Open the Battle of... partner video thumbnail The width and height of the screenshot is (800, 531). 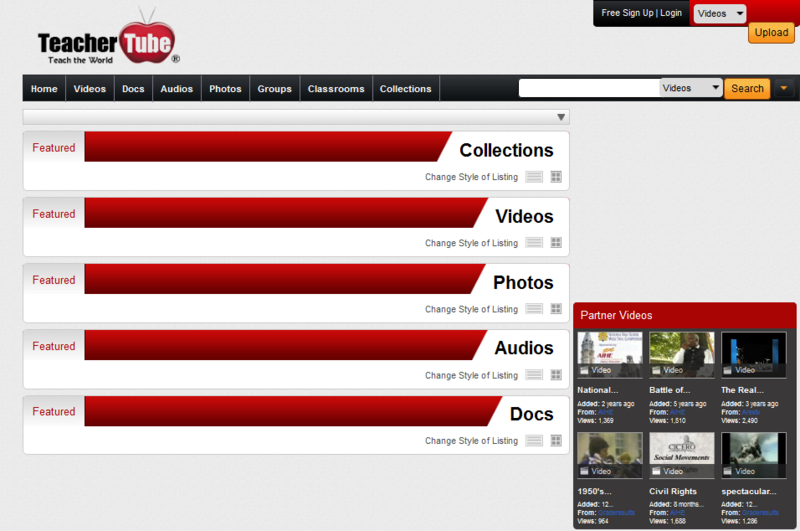682,354
